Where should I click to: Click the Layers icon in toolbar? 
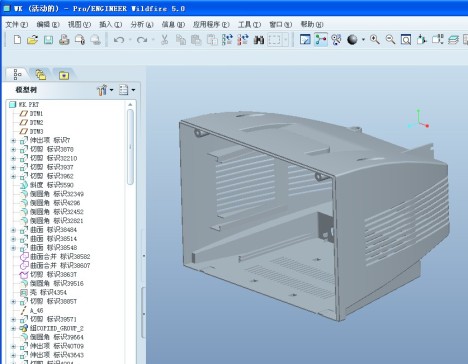pos(453,40)
